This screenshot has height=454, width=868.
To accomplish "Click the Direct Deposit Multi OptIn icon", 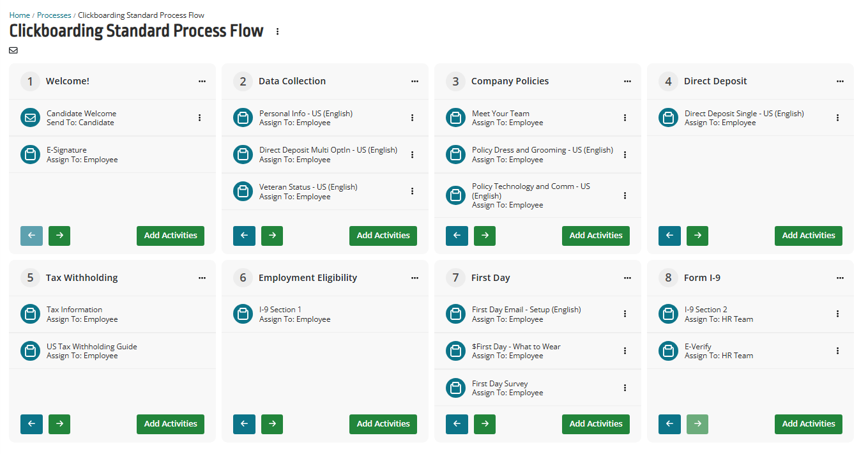I will (x=243, y=155).
